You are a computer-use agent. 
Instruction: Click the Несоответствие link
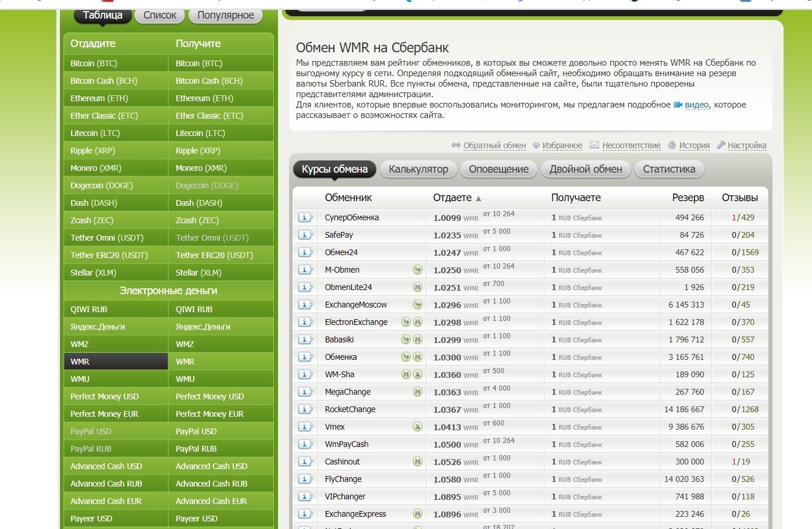(x=631, y=145)
